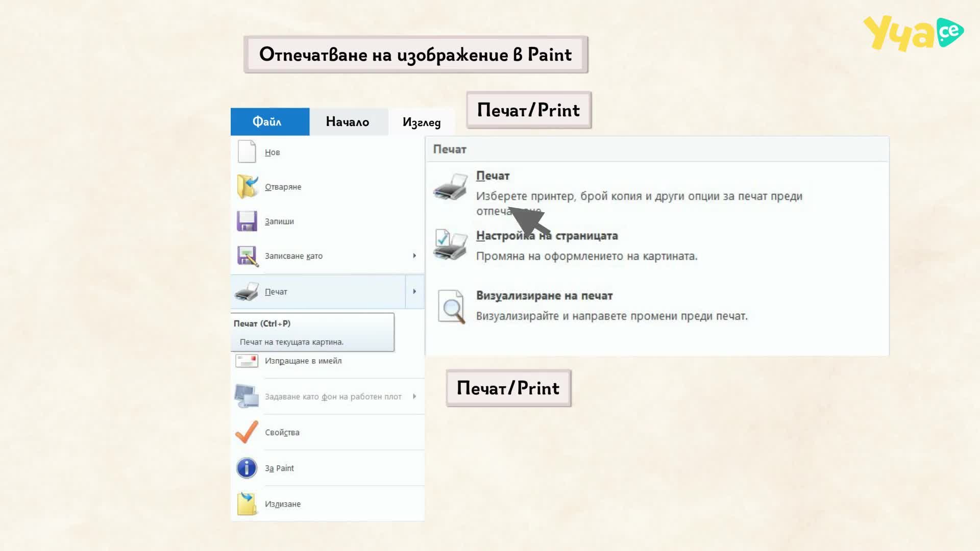Select Записване като menu entry

[328, 256]
